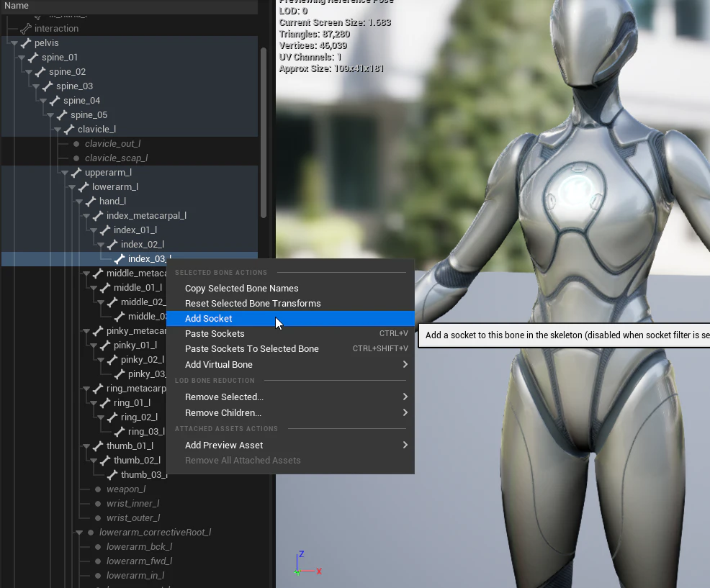Collapse the spine_05 tree node

pos(50,115)
